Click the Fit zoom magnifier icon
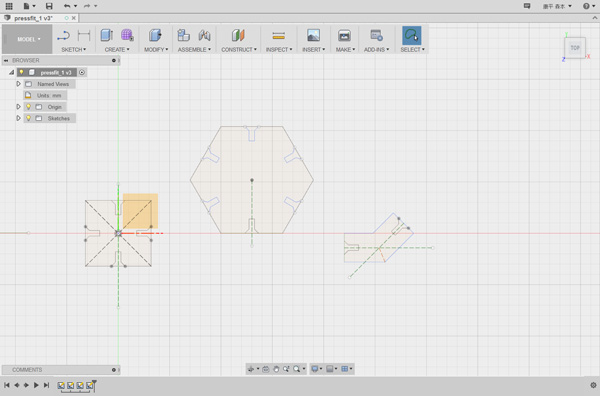The width and height of the screenshot is (600, 396). pyautogui.click(x=297, y=369)
